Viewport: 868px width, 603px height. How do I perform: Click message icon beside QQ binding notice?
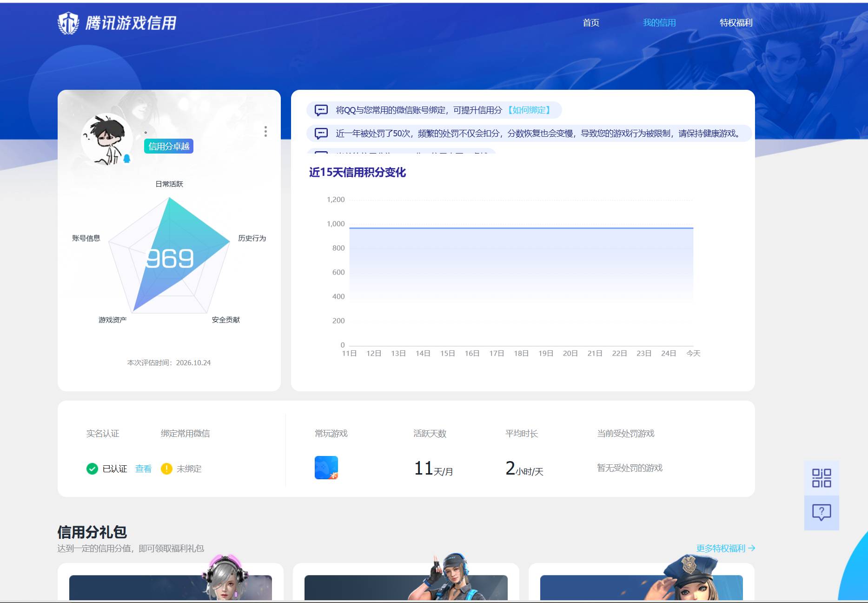click(x=321, y=110)
